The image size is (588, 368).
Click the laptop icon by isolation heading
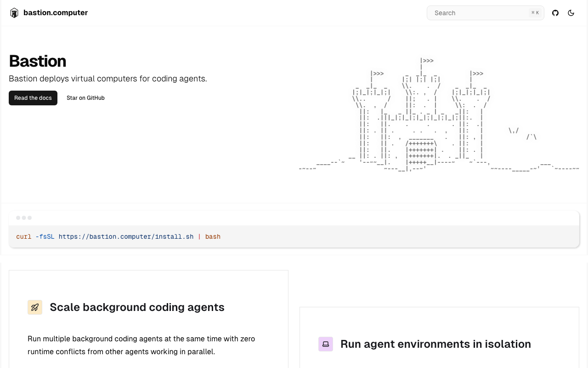click(x=326, y=344)
